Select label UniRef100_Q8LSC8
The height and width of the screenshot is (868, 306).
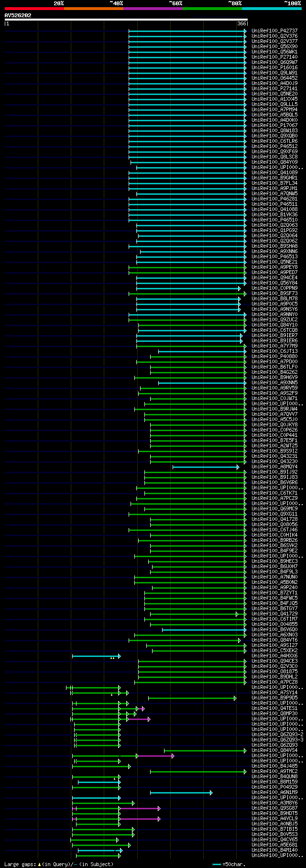(274, 157)
